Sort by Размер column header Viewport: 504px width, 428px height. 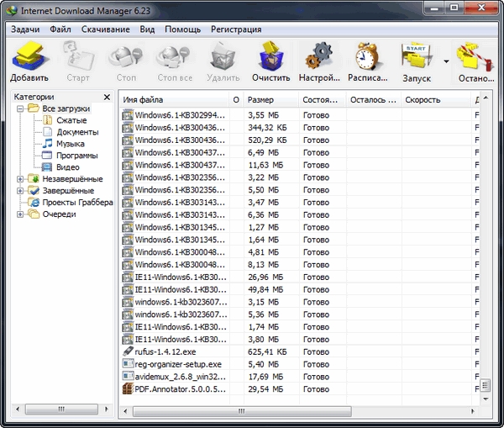coord(271,100)
